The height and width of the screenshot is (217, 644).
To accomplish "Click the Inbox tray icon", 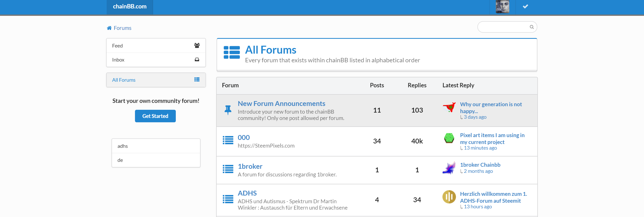I will pyautogui.click(x=197, y=60).
